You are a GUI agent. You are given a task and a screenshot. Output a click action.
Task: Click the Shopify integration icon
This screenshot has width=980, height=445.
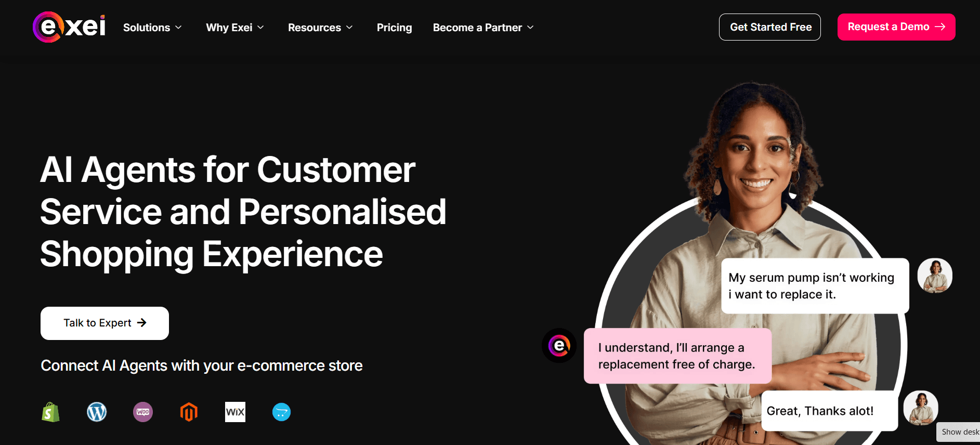pos(50,412)
